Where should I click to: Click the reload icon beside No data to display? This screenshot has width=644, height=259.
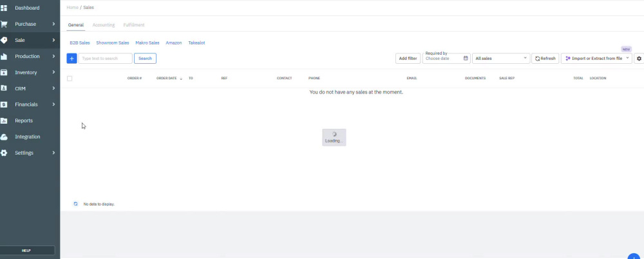click(x=75, y=204)
